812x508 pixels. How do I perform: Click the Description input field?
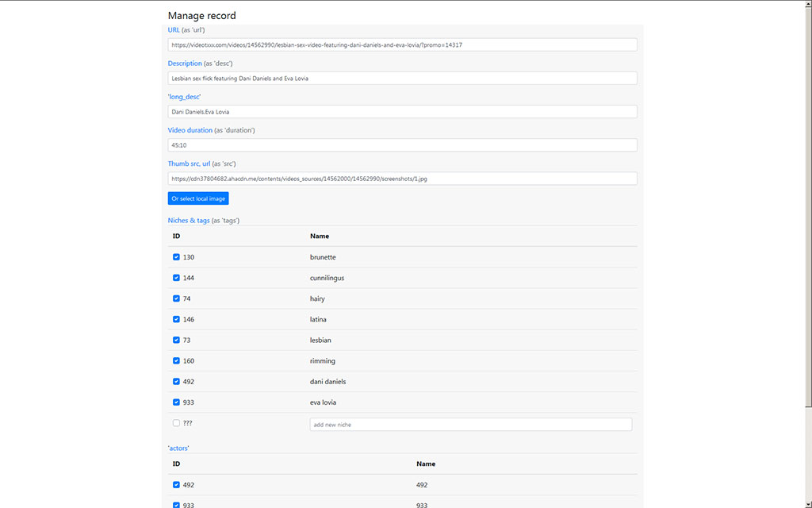(x=402, y=79)
